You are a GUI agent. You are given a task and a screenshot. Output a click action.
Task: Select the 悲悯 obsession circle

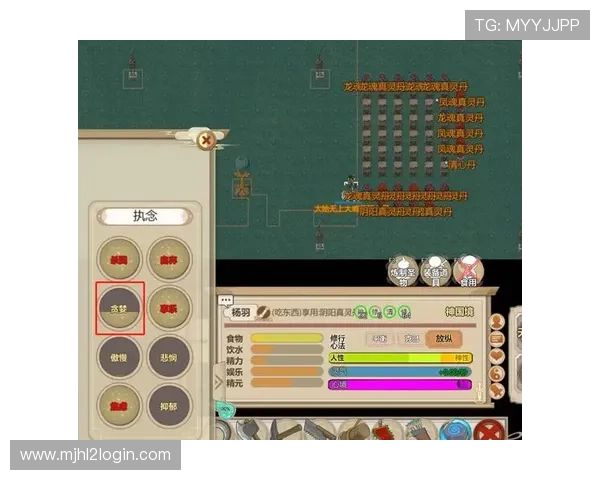point(169,357)
